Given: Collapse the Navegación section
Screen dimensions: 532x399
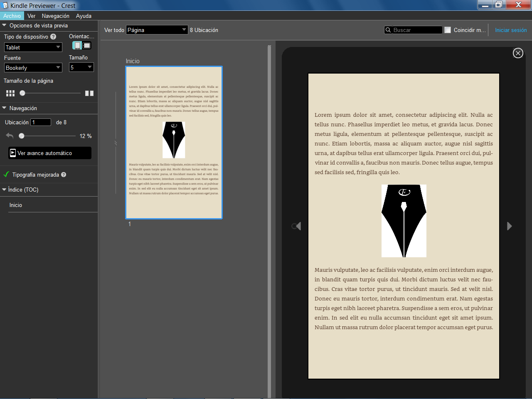Looking at the screenshot, I should (x=5, y=108).
